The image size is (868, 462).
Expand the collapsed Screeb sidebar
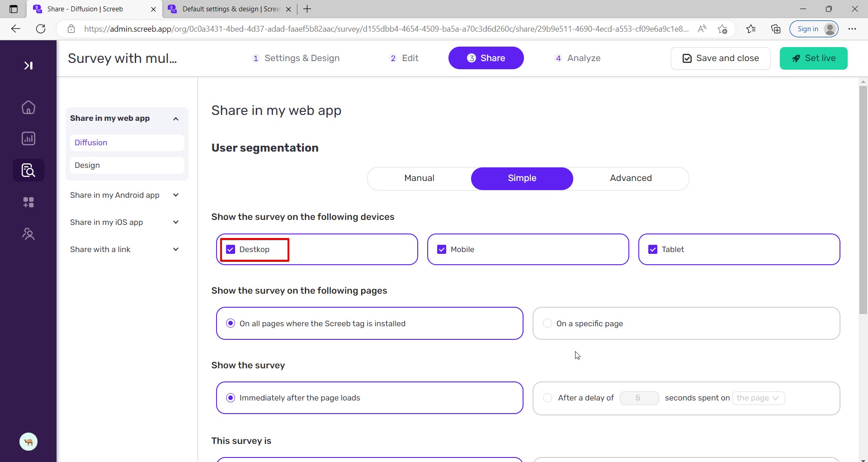click(x=28, y=66)
